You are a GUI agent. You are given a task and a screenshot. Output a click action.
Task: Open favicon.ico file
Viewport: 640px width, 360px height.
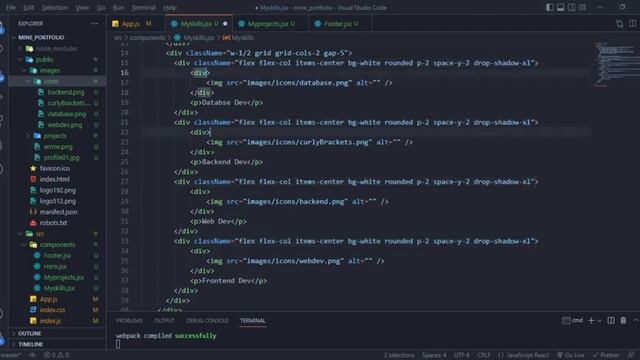click(54, 168)
